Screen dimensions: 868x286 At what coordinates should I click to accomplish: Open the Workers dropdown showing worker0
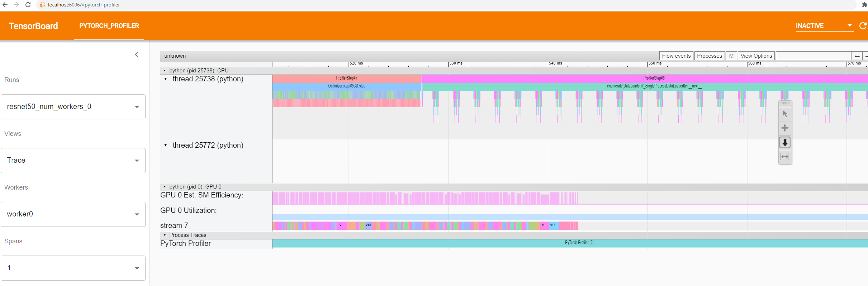click(x=73, y=214)
